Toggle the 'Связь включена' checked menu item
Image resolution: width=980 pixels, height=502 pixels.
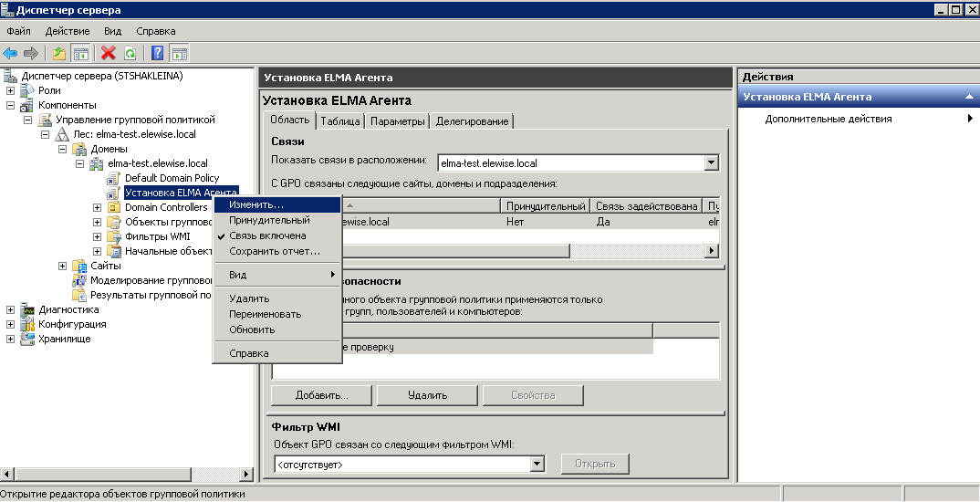click(267, 235)
